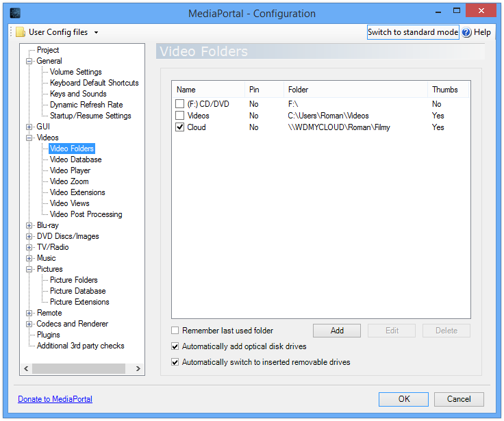Sort by the Thumbs column header
Image resolution: width=504 pixels, height=421 pixels.
[x=449, y=90]
